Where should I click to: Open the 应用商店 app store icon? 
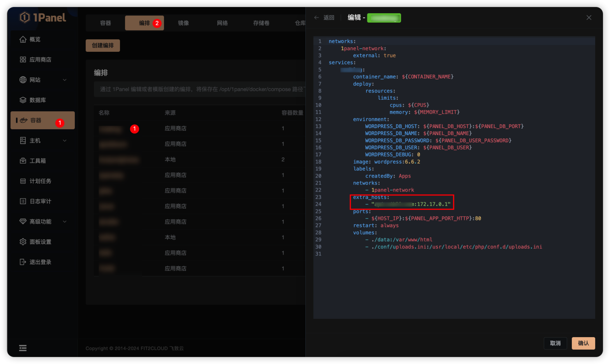23,60
